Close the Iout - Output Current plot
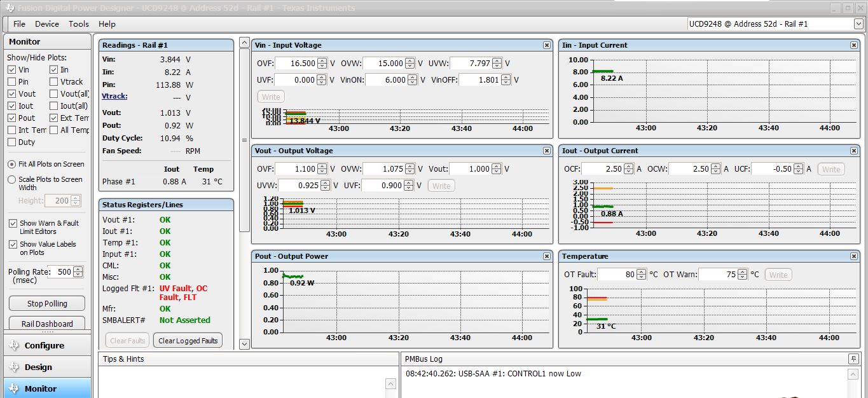 (854, 151)
